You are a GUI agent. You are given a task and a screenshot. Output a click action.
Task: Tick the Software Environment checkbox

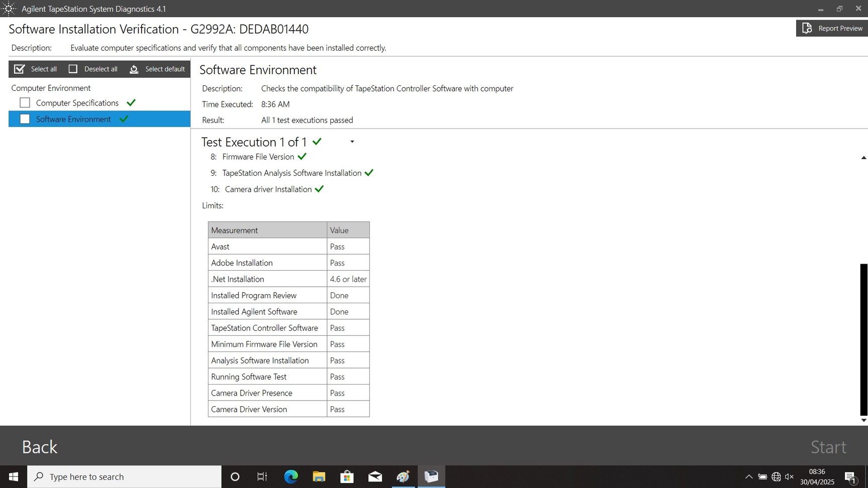click(25, 119)
